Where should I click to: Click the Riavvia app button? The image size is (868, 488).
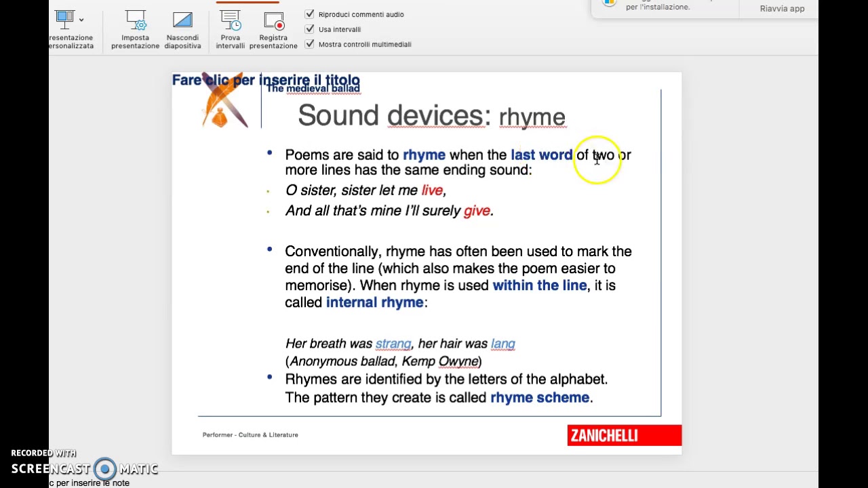782,9
